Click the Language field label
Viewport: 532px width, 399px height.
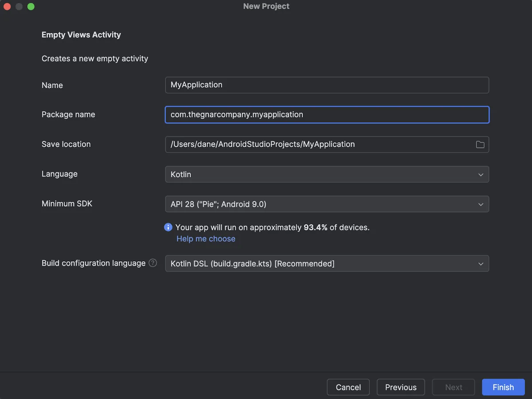point(59,174)
